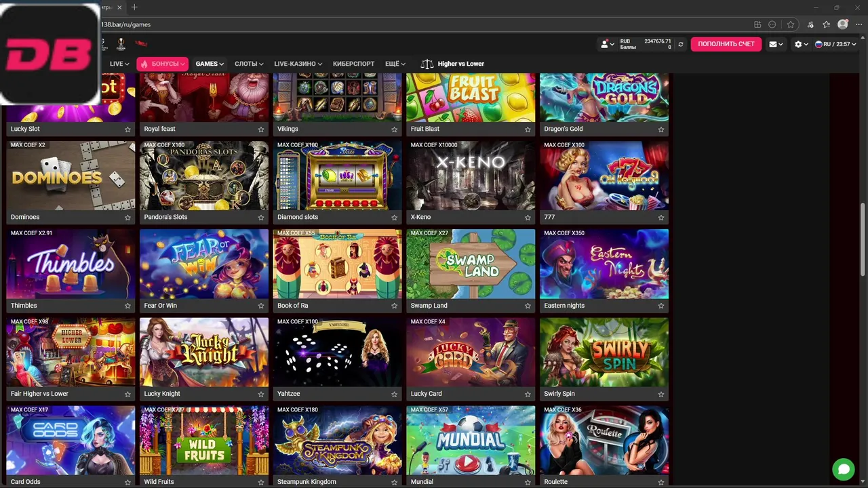Click the star icon beside Lucky Card
Screen dimensions: 868x488
coord(528,394)
